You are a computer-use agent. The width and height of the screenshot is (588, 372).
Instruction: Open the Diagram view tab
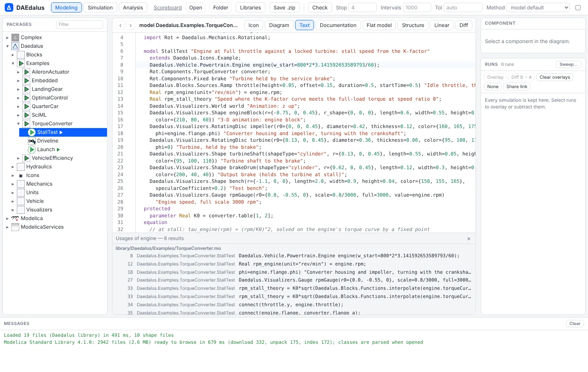279,25
